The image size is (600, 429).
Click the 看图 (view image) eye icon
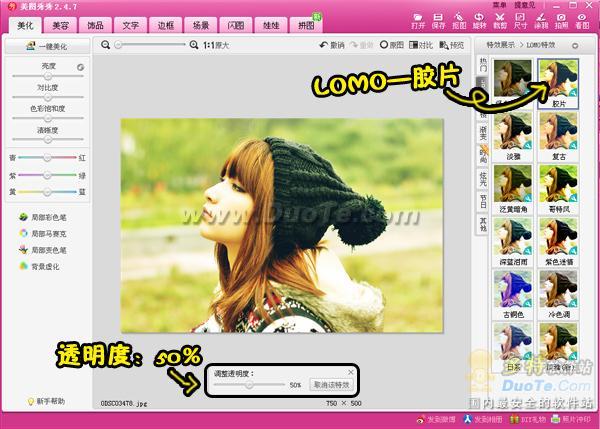click(582, 21)
